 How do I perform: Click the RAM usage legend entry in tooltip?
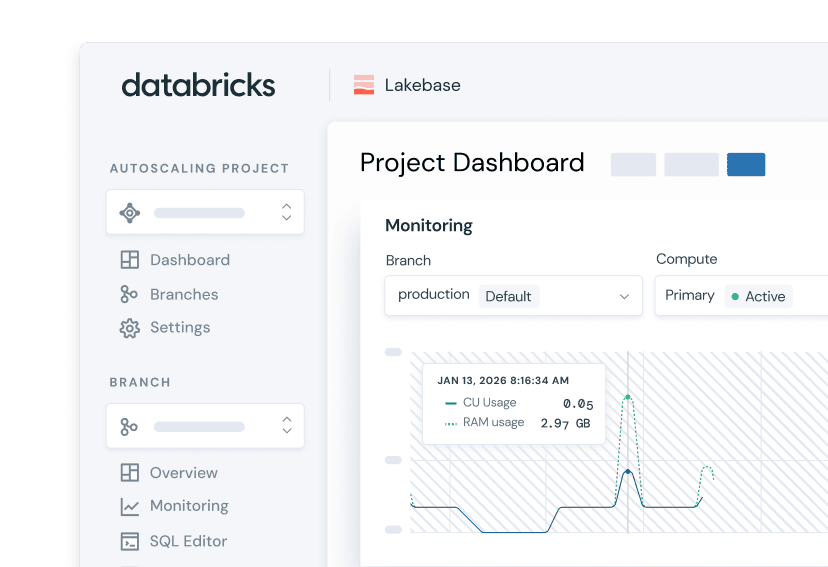[x=484, y=422]
